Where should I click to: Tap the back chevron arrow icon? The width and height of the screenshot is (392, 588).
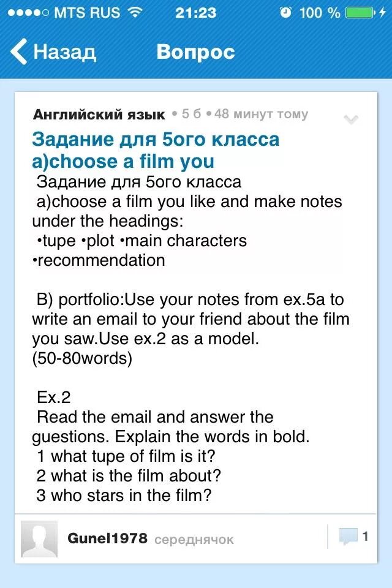pos(18,51)
